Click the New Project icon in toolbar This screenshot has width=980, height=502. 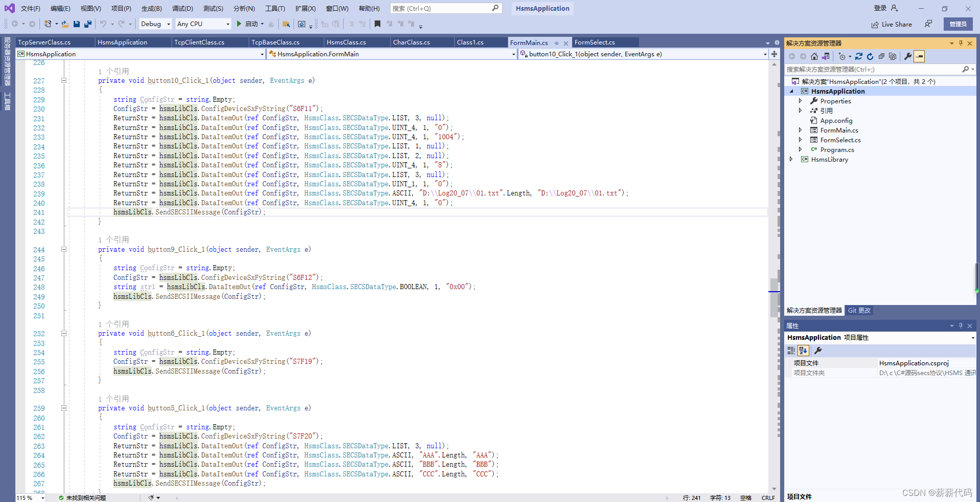48,24
